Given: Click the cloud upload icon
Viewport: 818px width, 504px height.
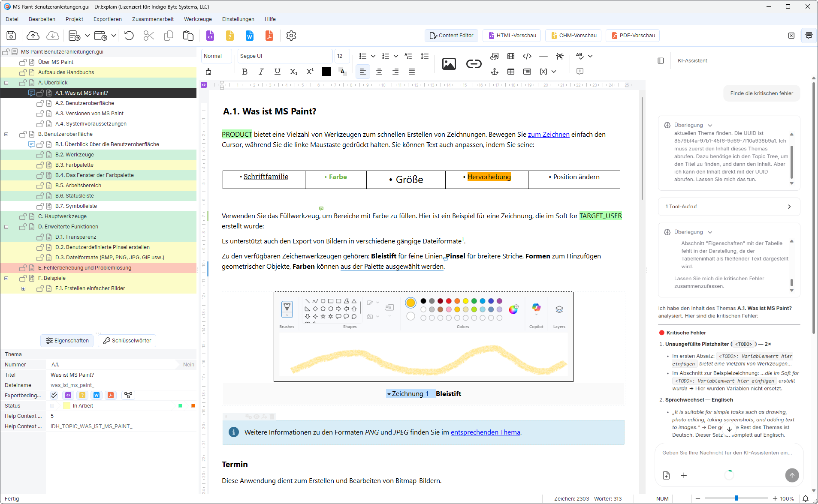Looking at the screenshot, I should [x=33, y=36].
